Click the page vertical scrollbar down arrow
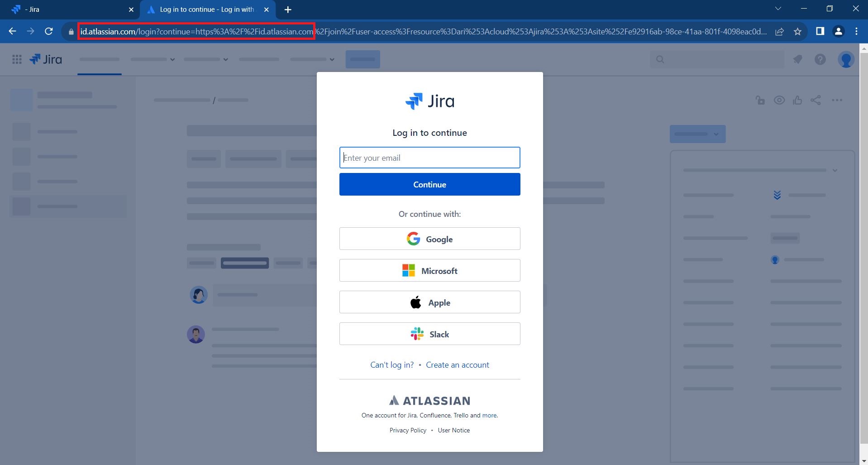Viewport: 868px width, 465px height. click(x=863, y=461)
